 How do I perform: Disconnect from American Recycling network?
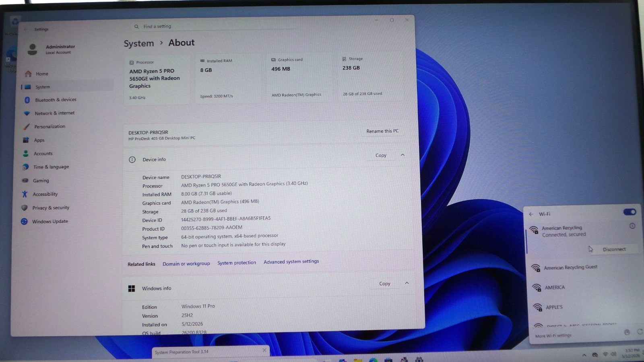point(614,249)
